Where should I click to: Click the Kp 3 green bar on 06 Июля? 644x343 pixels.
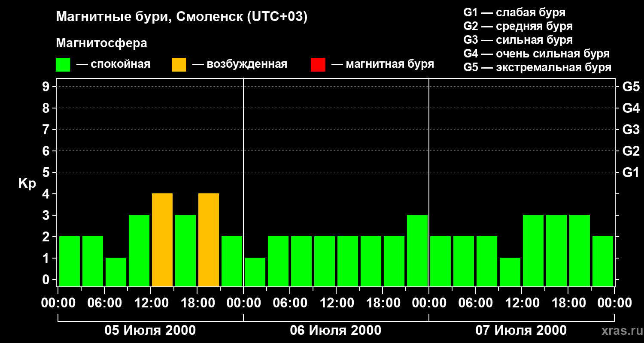click(x=417, y=250)
